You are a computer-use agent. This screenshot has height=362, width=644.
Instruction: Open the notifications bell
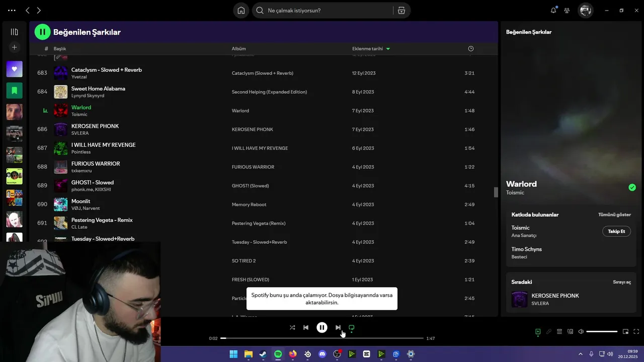(x=553, y=10)
